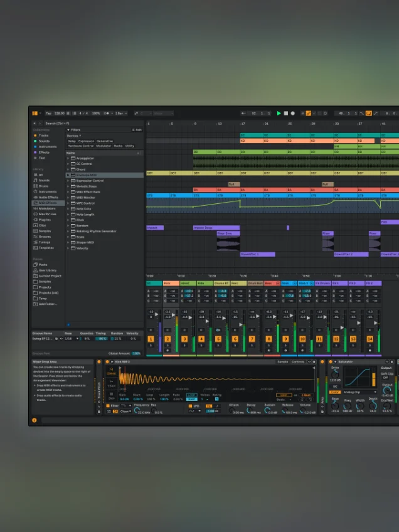Expand the Arpeggiator device folder
The width and height of the screenshot is (399, 532).
pos(68,158)
